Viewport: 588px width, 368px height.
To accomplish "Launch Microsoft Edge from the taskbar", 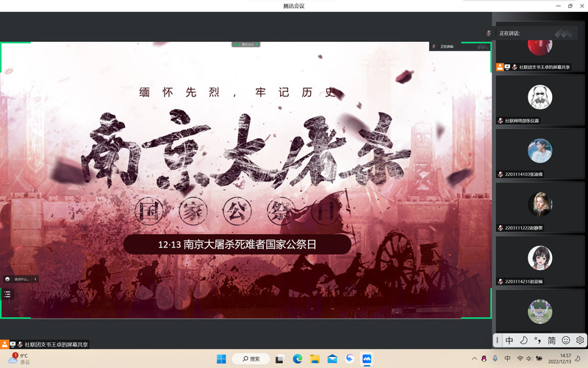I will coord(298,358).
